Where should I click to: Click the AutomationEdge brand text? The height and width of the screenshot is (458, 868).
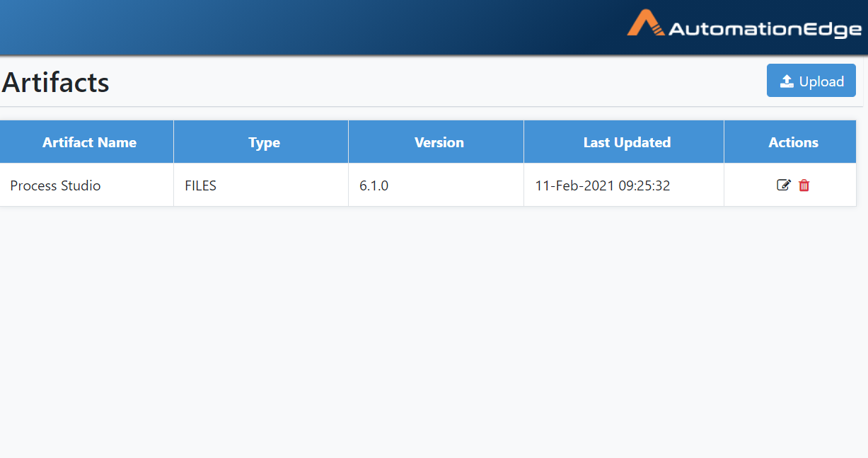click(x=765, y=29)
